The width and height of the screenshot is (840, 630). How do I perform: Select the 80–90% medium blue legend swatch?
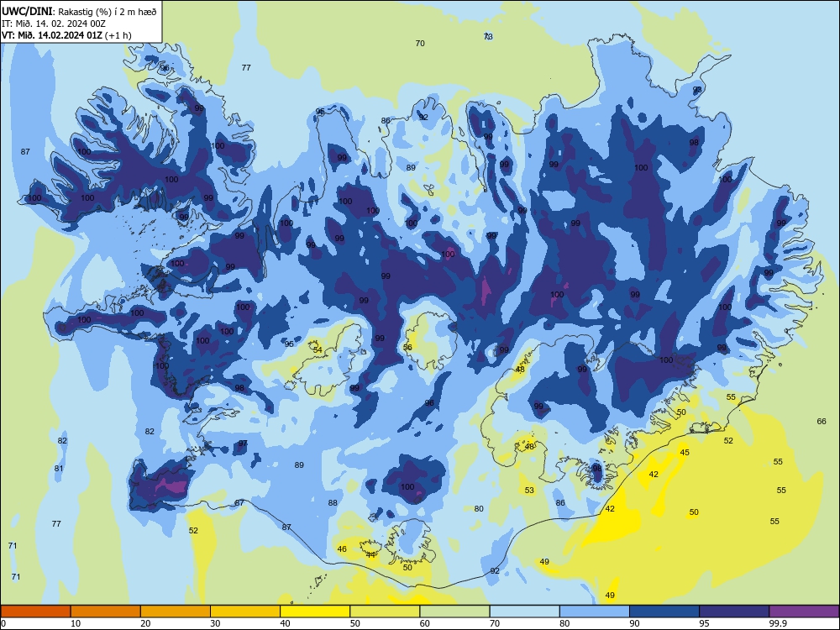pos(594,612)
